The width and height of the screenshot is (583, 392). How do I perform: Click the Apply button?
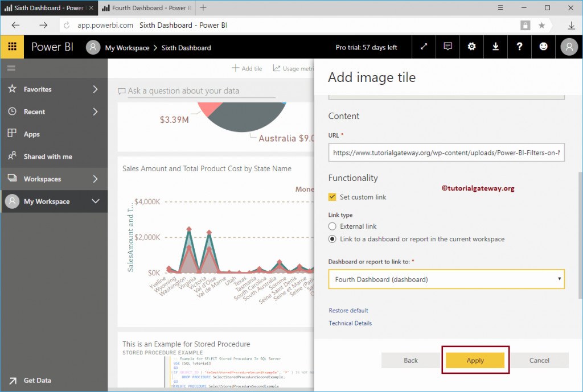(475, 360)
